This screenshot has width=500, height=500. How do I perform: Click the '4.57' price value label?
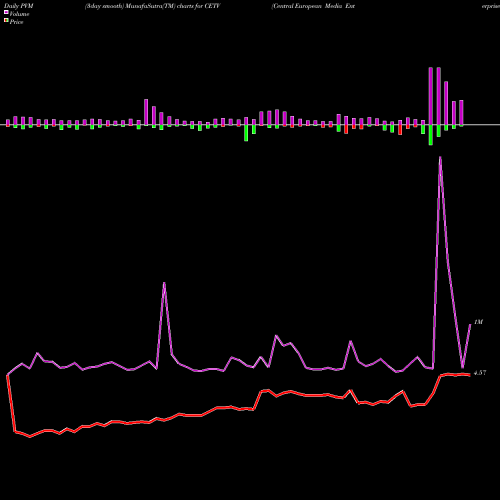click(480, 373)
